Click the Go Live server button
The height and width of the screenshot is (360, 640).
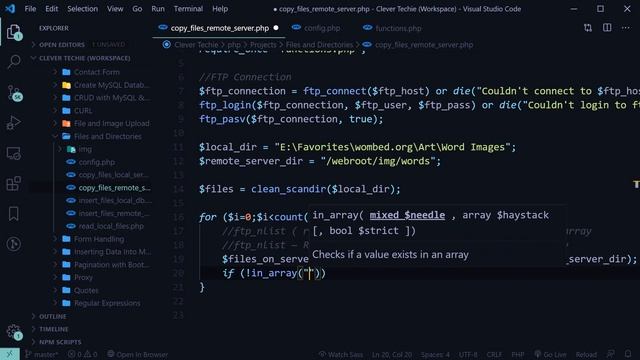(550, 354)
